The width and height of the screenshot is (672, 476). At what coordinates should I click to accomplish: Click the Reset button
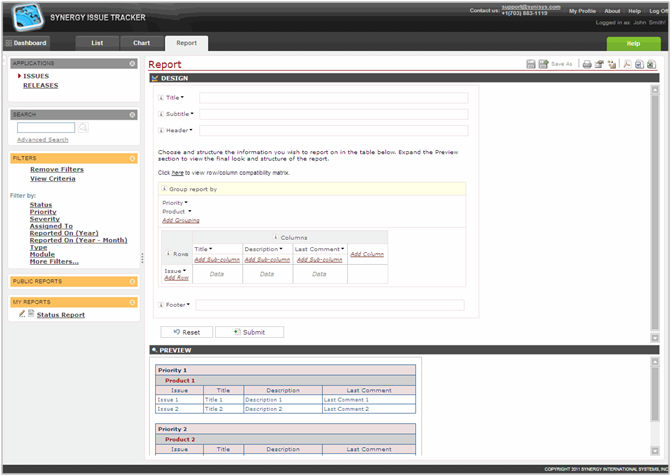click(x=186, y=332)
